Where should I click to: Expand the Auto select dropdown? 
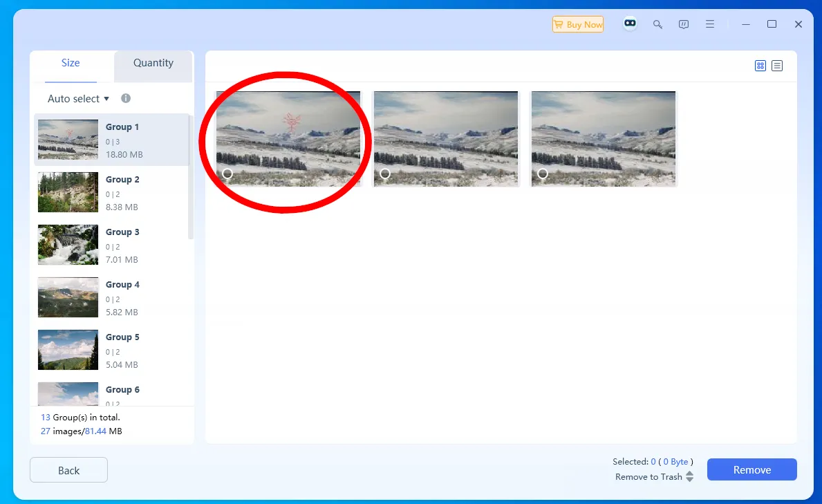pos(78,99)
